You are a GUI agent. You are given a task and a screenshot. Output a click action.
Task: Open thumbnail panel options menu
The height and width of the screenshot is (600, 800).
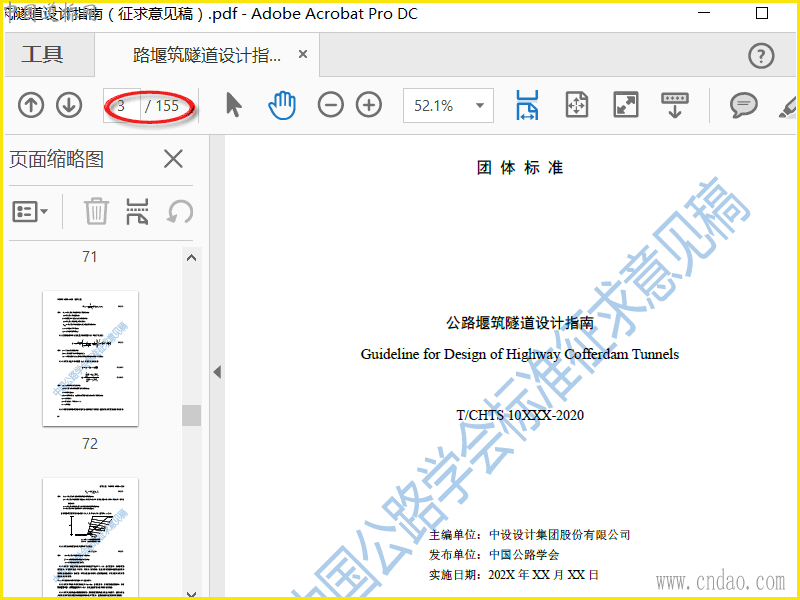click(30, 211)
